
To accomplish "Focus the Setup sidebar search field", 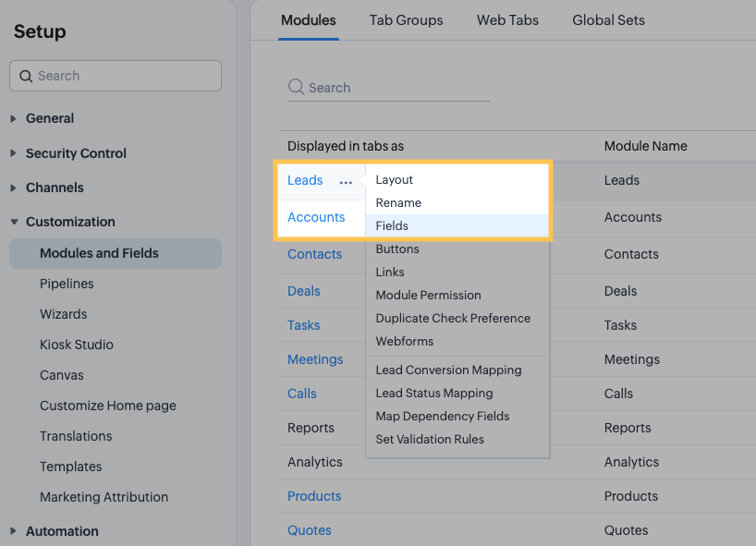I will (116, 76).
